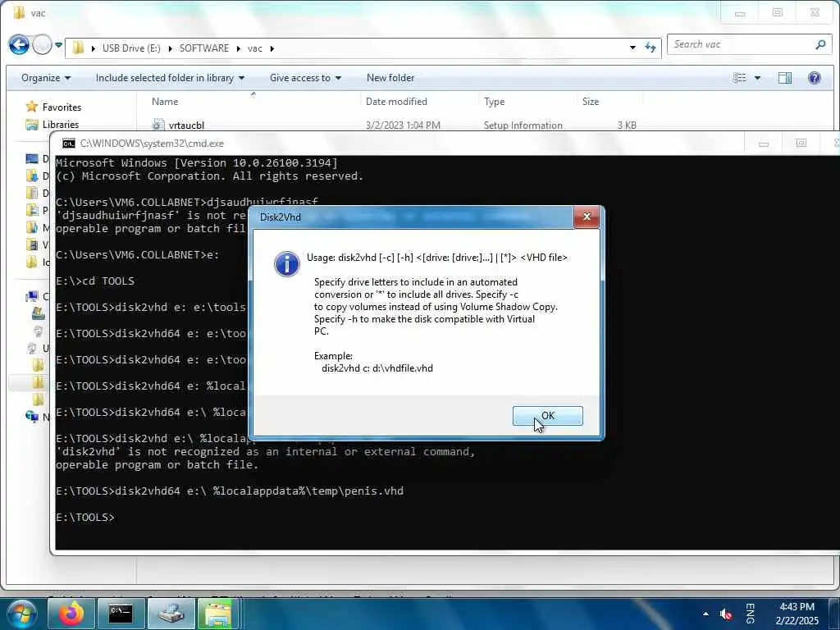
Task: Expand the arrow after vac in breadcrumb
Action: (x=272, y=48)
